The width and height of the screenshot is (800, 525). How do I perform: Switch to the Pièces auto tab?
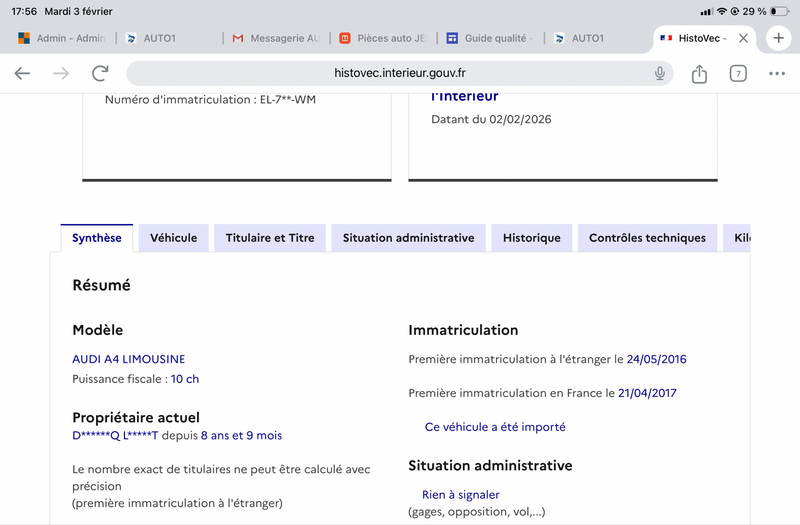[x=382, y=38]
